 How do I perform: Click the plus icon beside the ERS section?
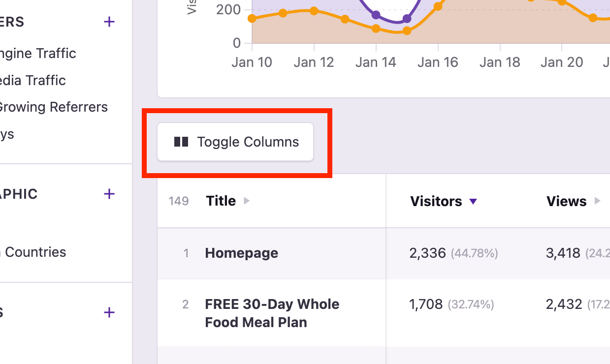(109, 22)
